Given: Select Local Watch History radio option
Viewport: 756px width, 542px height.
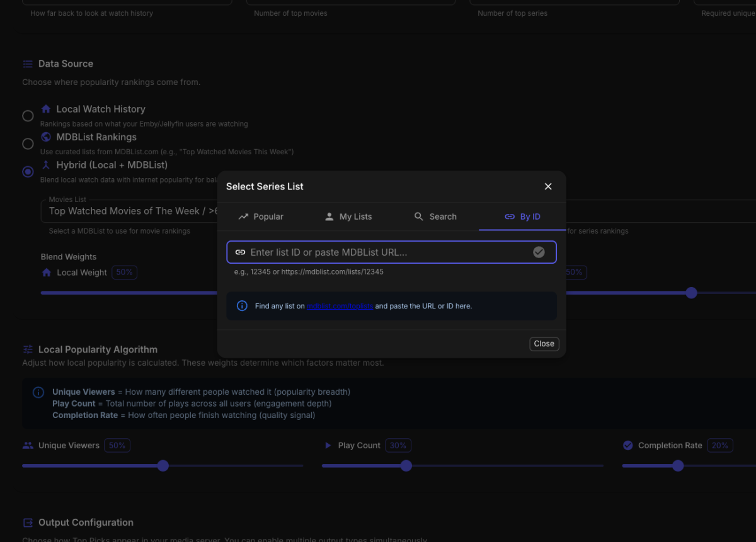Looking at the screenshot, I should coord(28,116).
